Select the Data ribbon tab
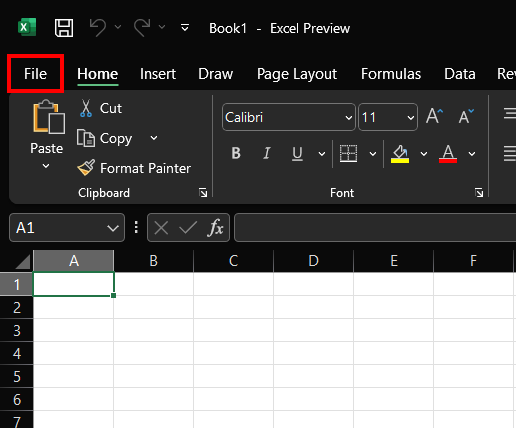Viewport: 516px width, 428px height. [459, 74]
